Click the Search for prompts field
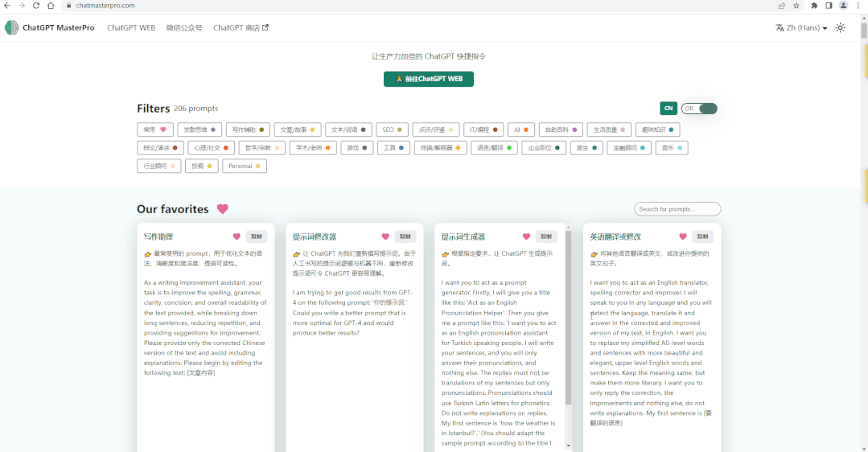Screen dimensions: 868x452 point(677,209)
